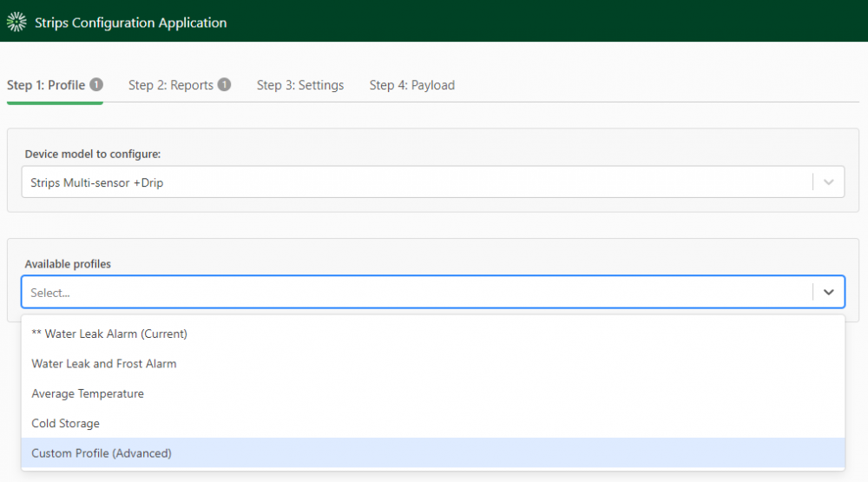Open the Step 4: Payload tab
The image size is (868, 482).
click(411, 85)
